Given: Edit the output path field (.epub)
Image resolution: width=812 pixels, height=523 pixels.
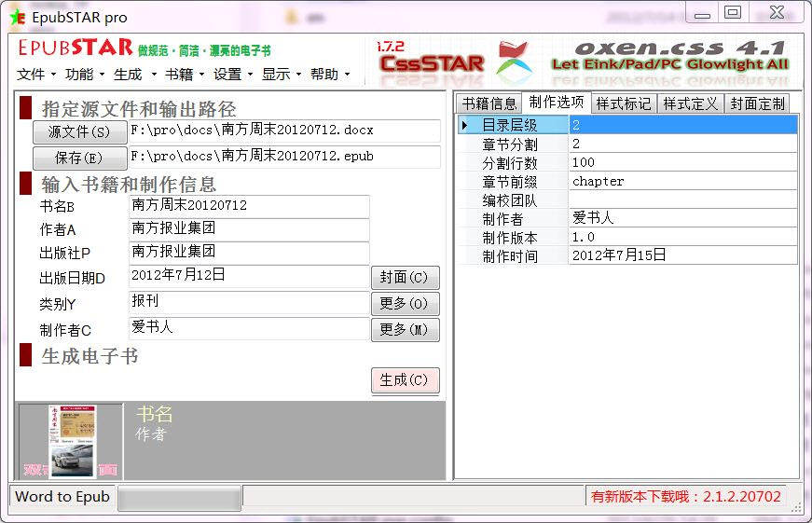Looking at the screenshot, I should [284, 157].
